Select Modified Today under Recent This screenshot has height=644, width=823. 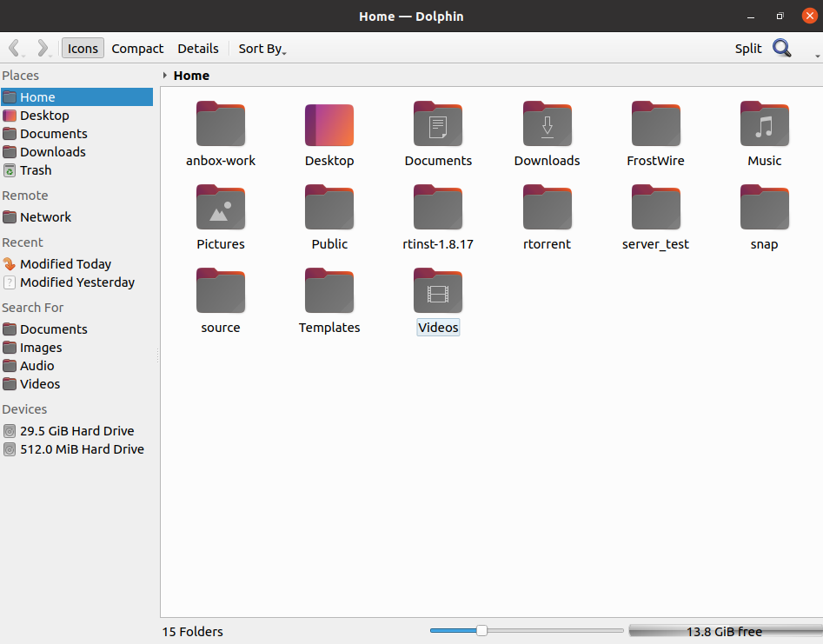pos(64,263)
